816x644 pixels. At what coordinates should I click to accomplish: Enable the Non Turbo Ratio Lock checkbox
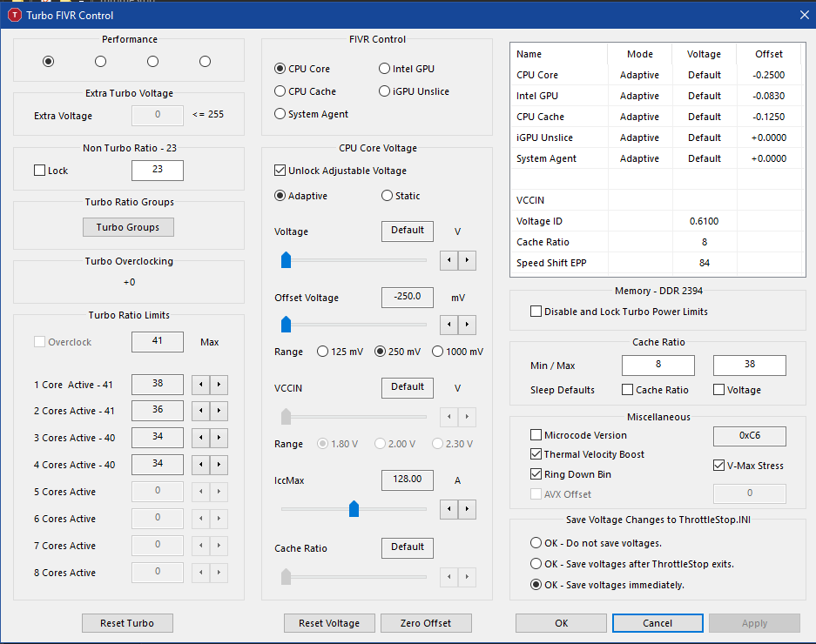(x=39, y=170)
